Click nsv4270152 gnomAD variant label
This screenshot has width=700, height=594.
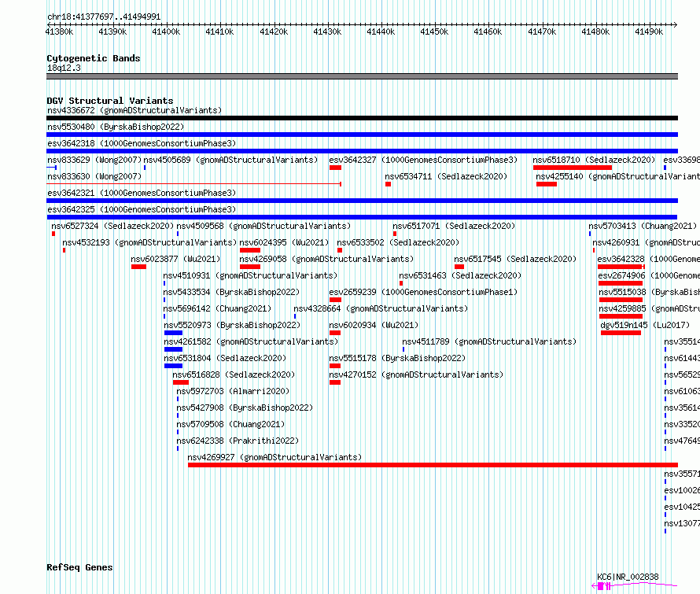[x=416, y=374]
